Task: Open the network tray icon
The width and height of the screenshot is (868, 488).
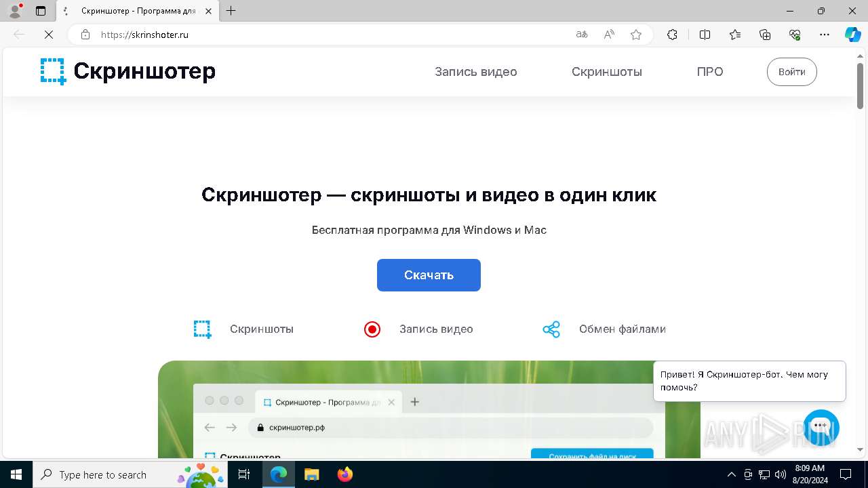Action: tap(764, 474)
